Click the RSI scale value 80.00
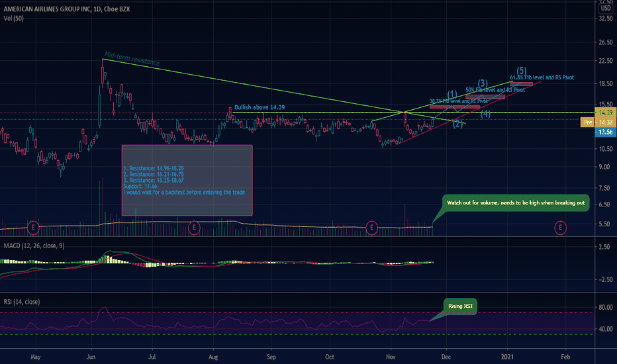 606,307
